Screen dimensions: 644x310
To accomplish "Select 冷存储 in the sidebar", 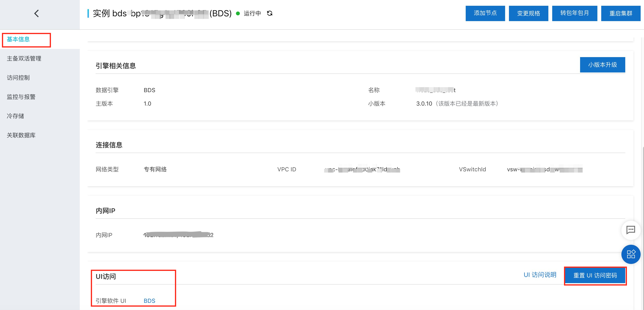I will click(16, 116).
